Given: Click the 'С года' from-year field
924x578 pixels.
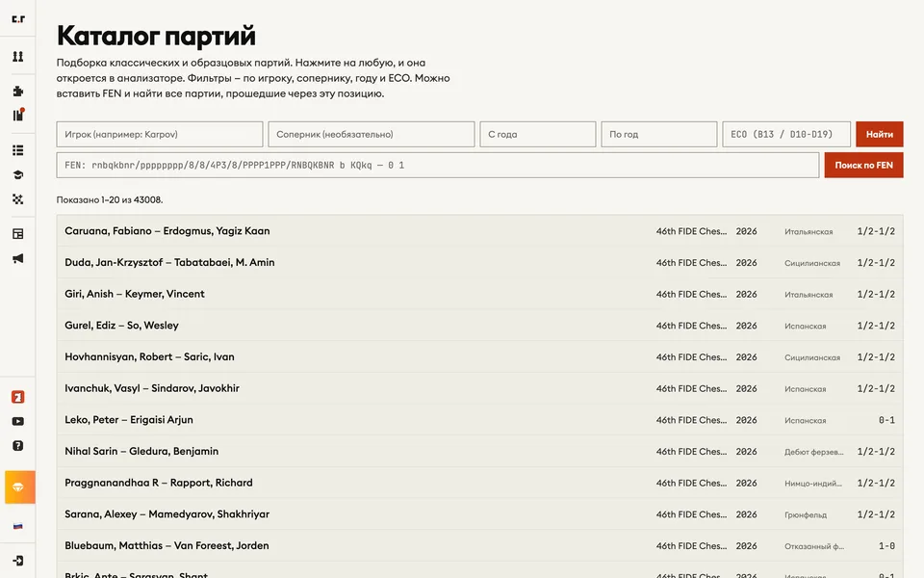Looking at the screenshot, I should 537,135.
